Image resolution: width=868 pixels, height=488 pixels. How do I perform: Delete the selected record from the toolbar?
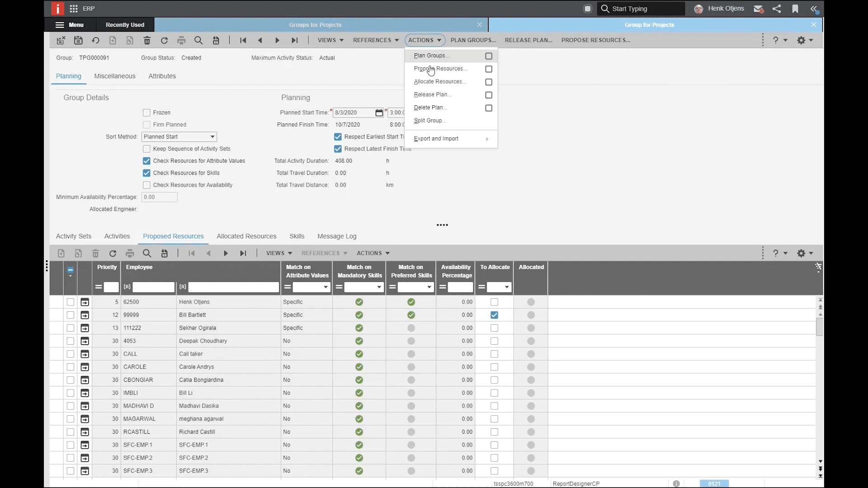coord(147,40)
